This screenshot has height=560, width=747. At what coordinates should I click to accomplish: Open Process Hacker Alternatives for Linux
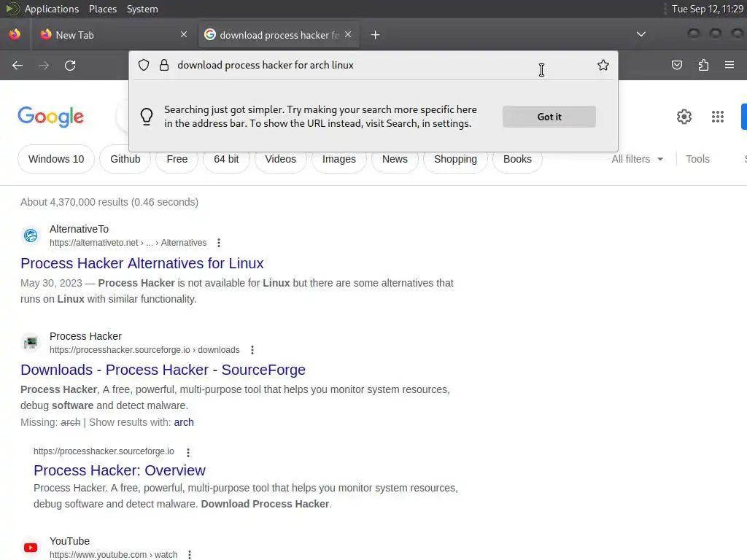coord(142,263)
